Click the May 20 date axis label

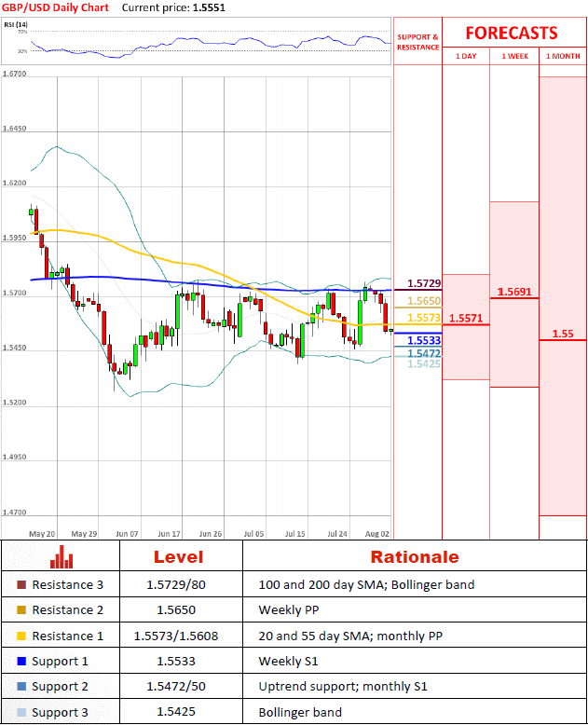pyautogui.click(x=42, y=534)
